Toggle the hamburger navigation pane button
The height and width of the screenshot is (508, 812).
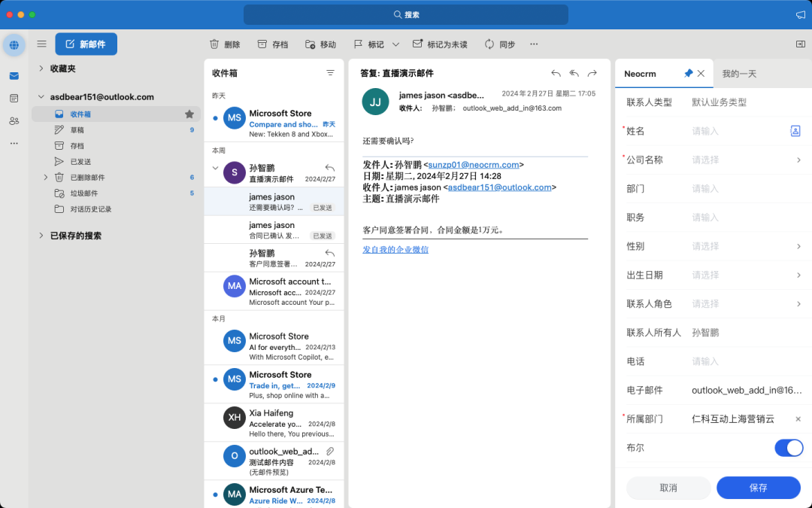point(41,44)
